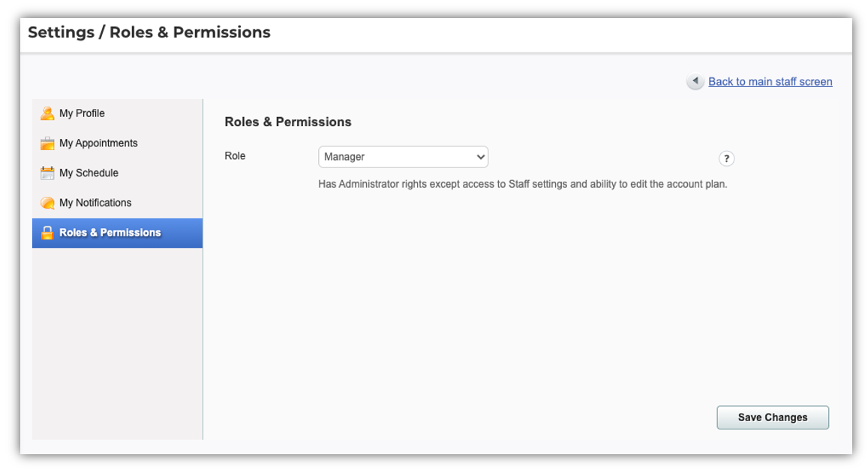Click the Save Changes button

(773, 417)
